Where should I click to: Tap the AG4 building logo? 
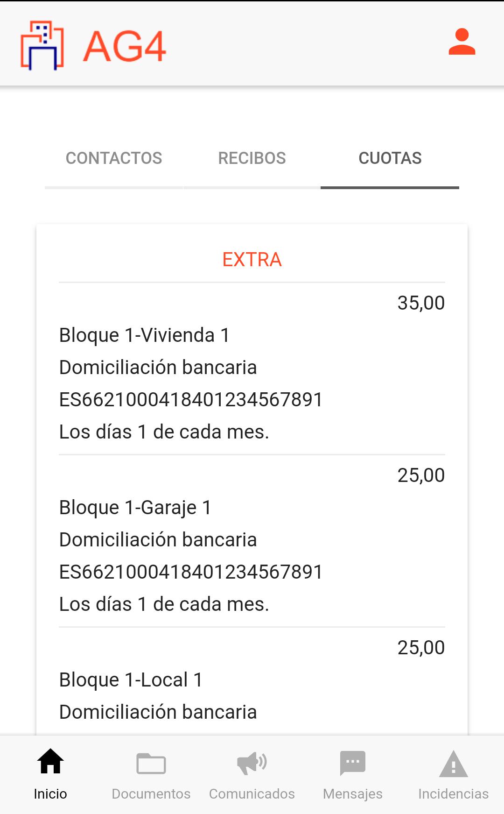(42, 45)
